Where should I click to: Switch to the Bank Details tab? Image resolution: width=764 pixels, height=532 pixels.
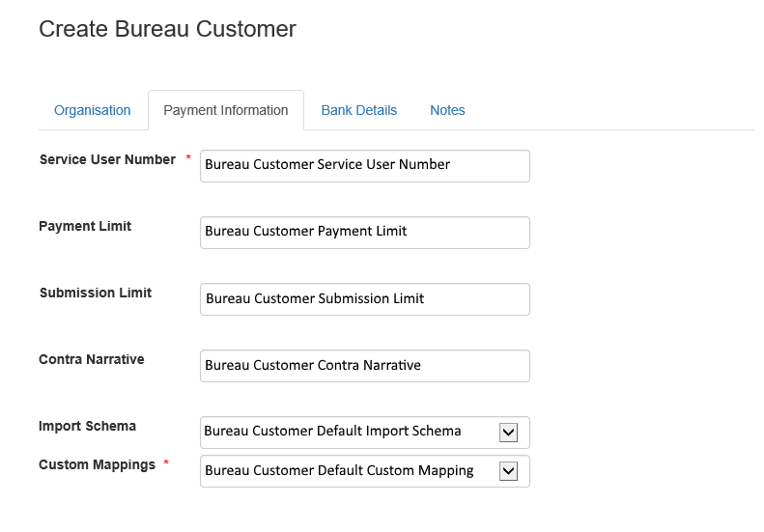pos(358,110)
